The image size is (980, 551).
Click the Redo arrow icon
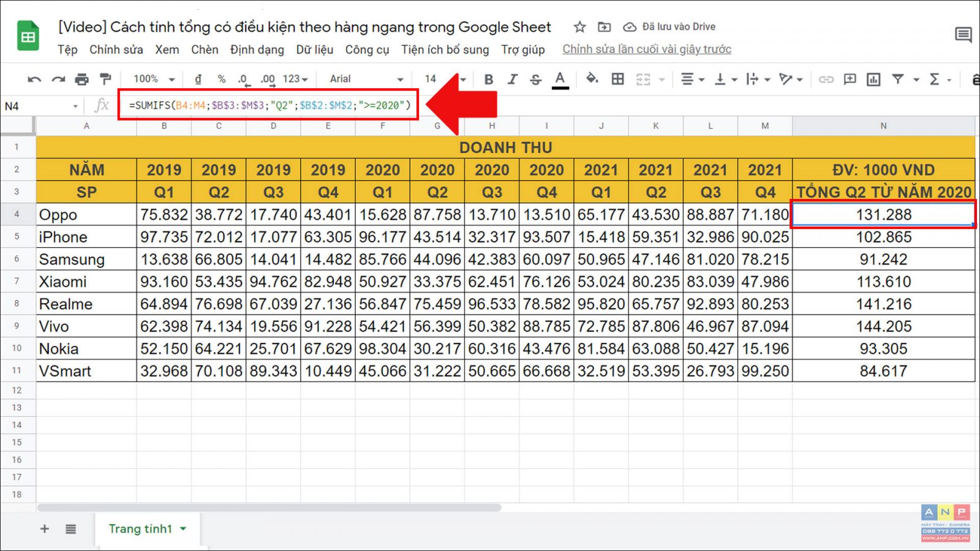[58, 79]
